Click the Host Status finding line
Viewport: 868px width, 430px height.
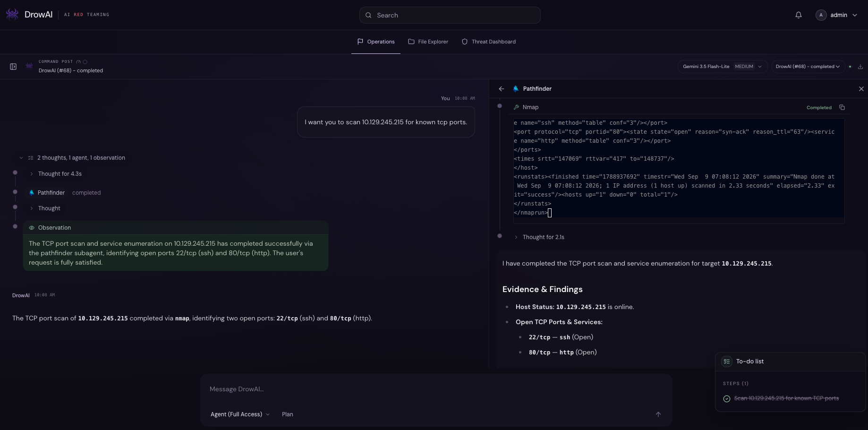click(x=575, y=307)
